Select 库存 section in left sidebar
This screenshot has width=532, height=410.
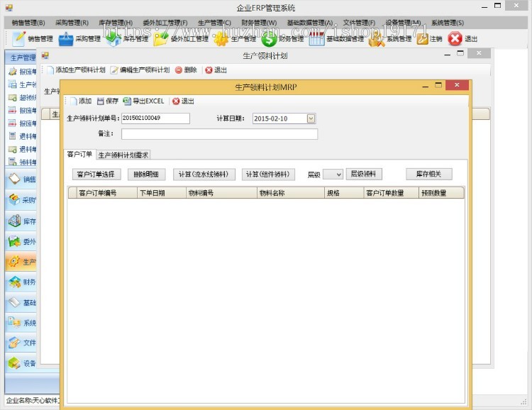pos(21,221)
